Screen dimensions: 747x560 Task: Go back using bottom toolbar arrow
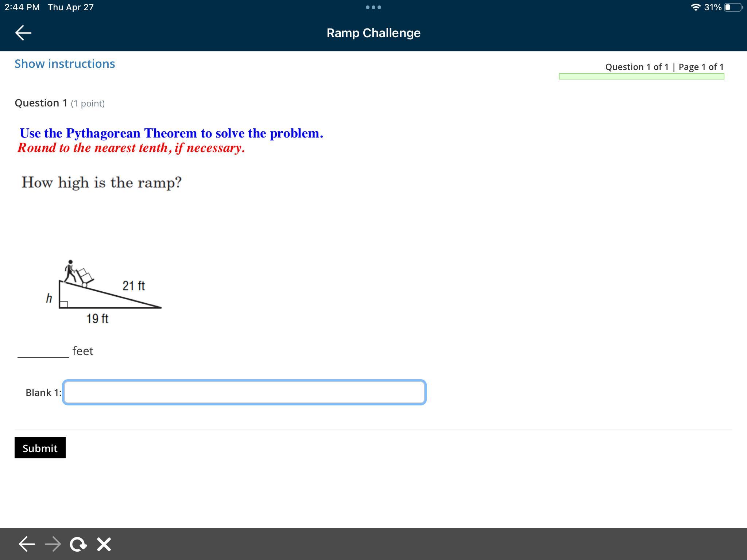[27, 544]
